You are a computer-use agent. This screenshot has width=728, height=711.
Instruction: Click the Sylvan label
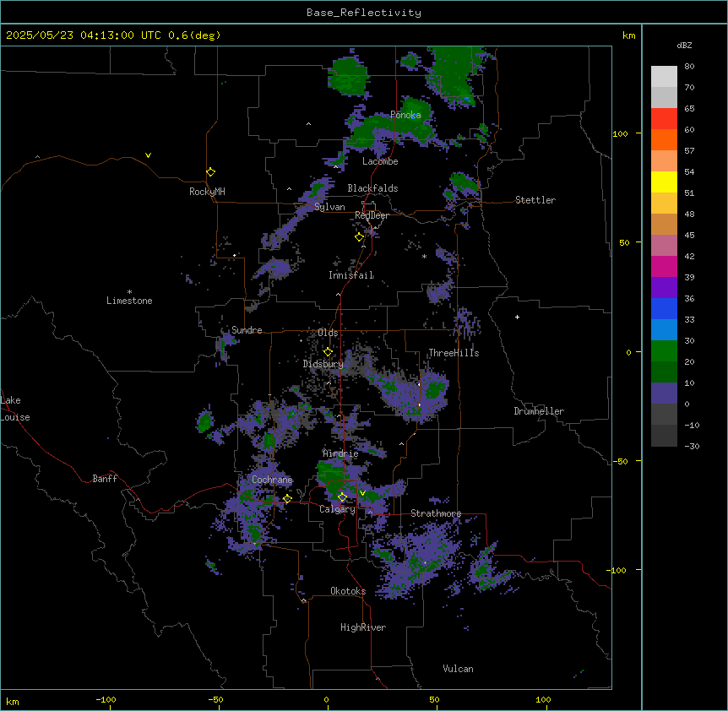tap(329, 207)
